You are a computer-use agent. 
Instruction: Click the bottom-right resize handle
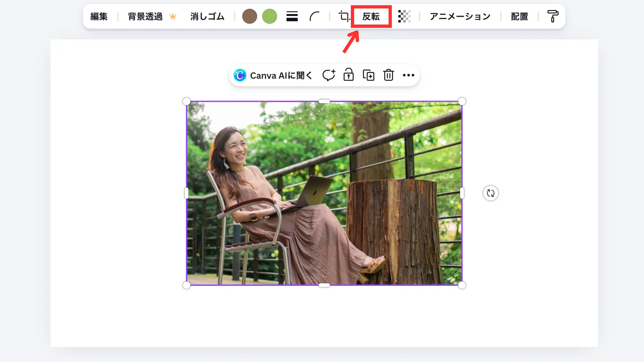pos(462,285)
